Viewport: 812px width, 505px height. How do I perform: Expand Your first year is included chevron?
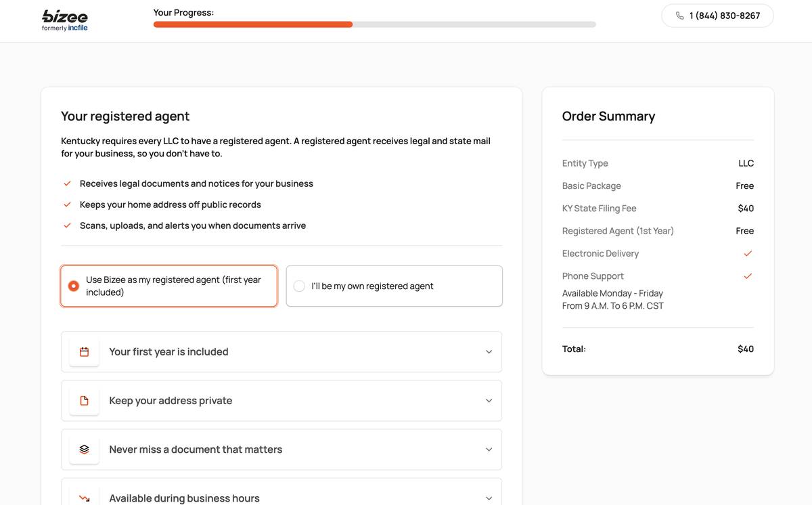pyautogui.click(x=489, y=352)
